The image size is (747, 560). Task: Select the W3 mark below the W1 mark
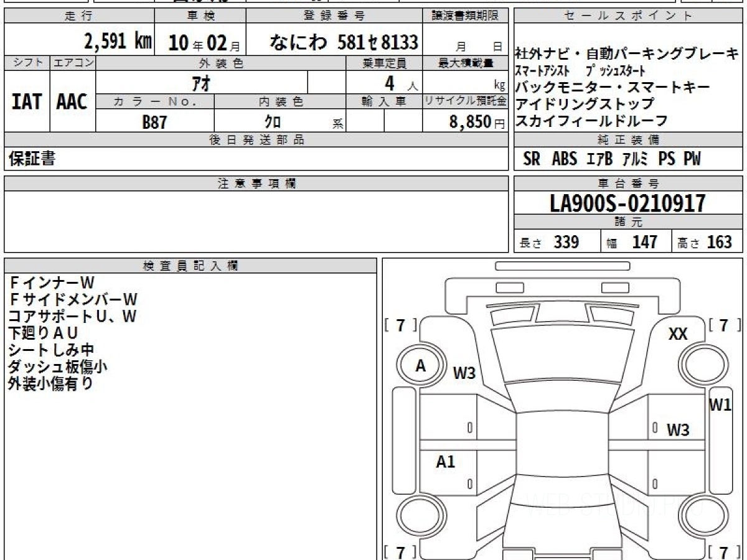coord(679,429)
